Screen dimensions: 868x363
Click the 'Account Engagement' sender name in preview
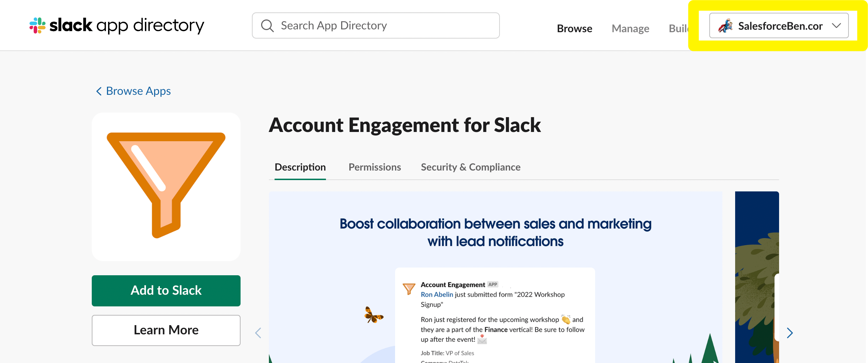tap(453, 284)
